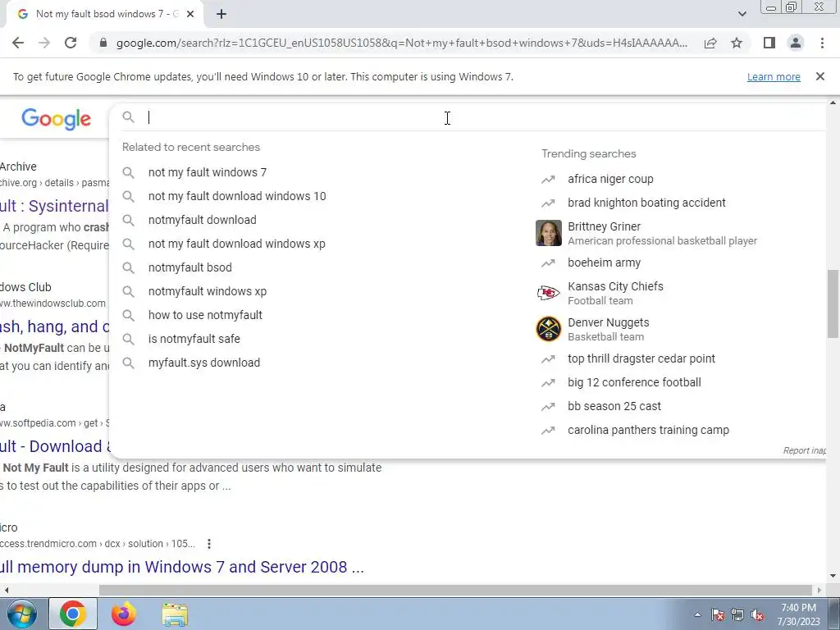The height and width of the screenshot is (630, 840).
Task: Open Chrome three-dot menu
Action: click(x=822, y=43)
